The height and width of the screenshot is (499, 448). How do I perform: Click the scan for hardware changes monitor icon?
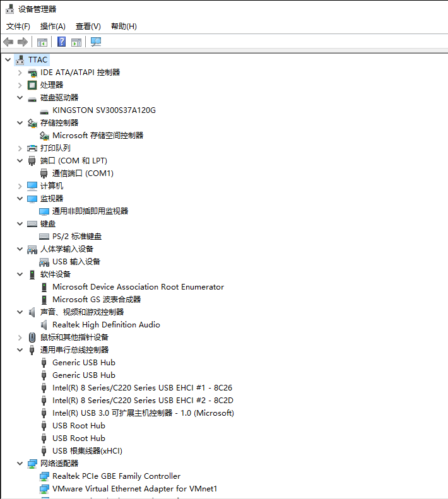(x=96, y=42)
